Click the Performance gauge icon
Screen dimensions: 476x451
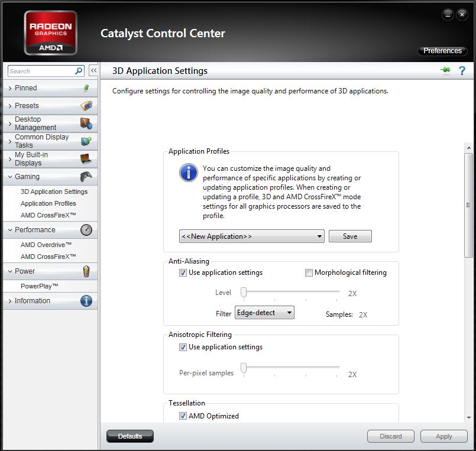[x=86, y=230]
